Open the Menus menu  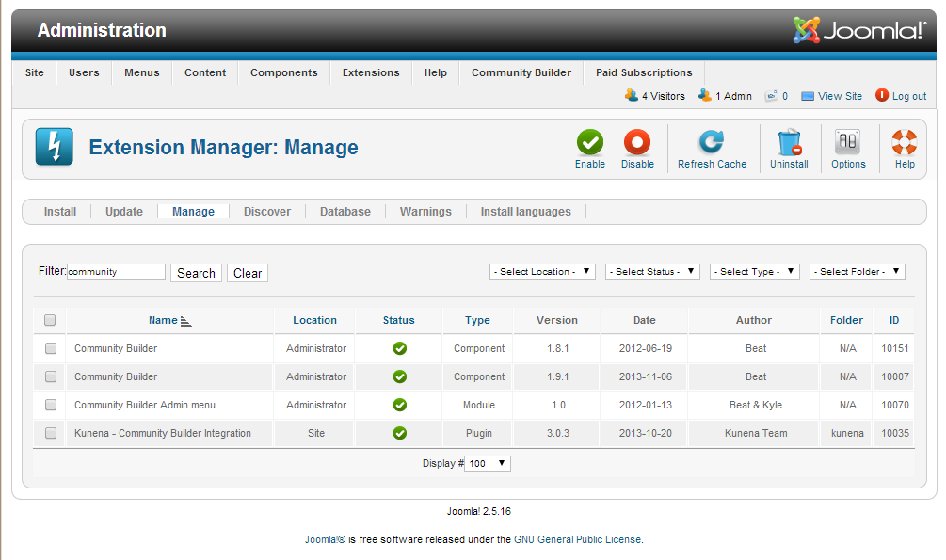tap(142, 72)
